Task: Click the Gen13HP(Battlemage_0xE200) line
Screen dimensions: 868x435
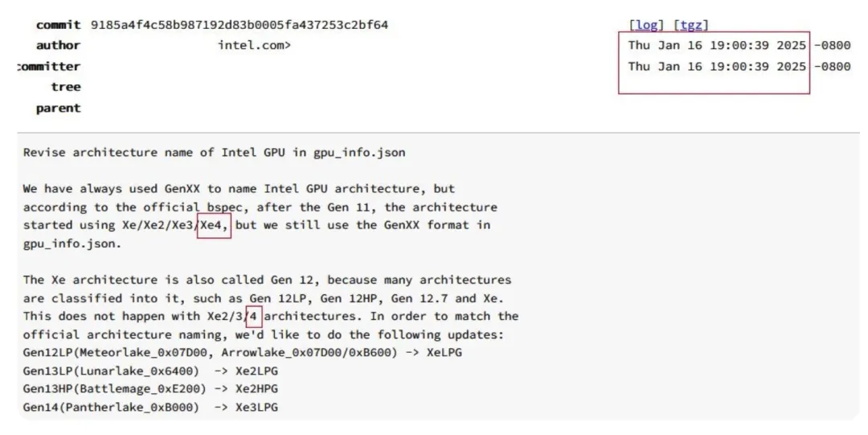Action: (150, 389)
